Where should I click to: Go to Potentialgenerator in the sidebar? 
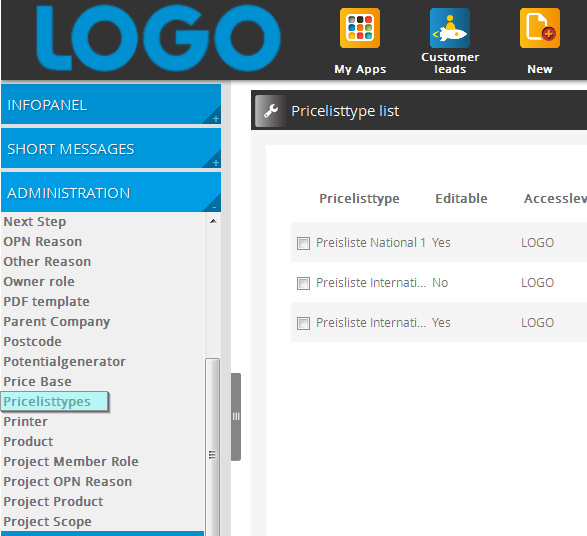(64, 362)
